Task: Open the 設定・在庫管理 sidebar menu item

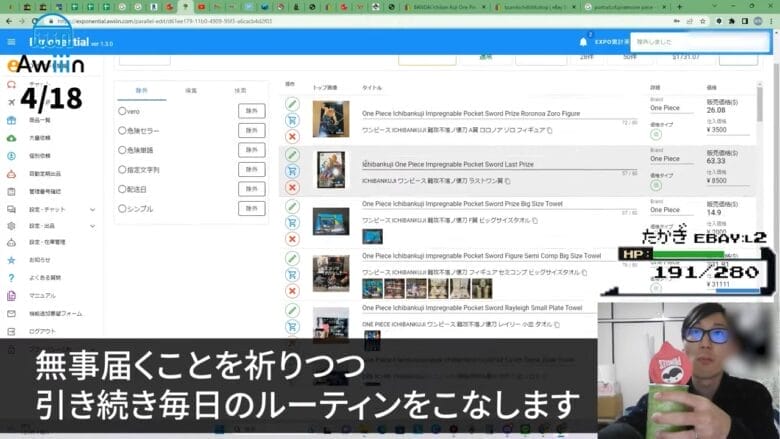Action: pyautogui.click(x=47, y=242)
